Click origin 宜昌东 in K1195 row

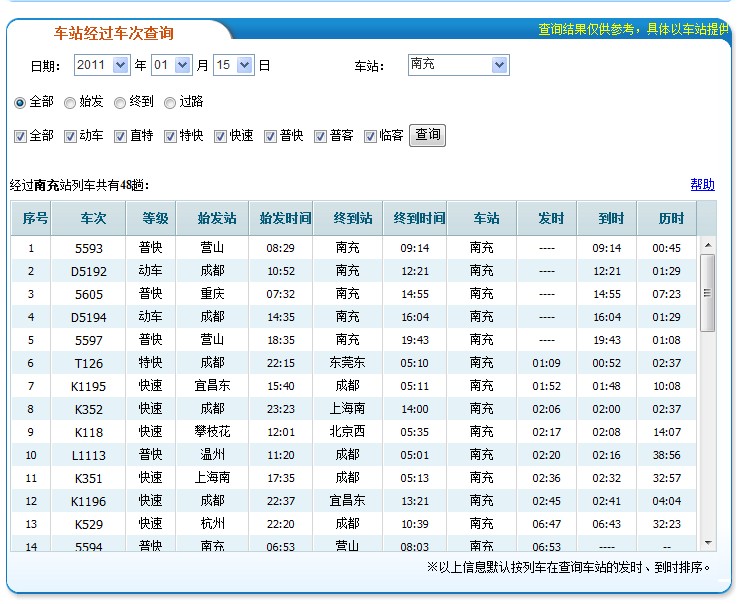212,385
